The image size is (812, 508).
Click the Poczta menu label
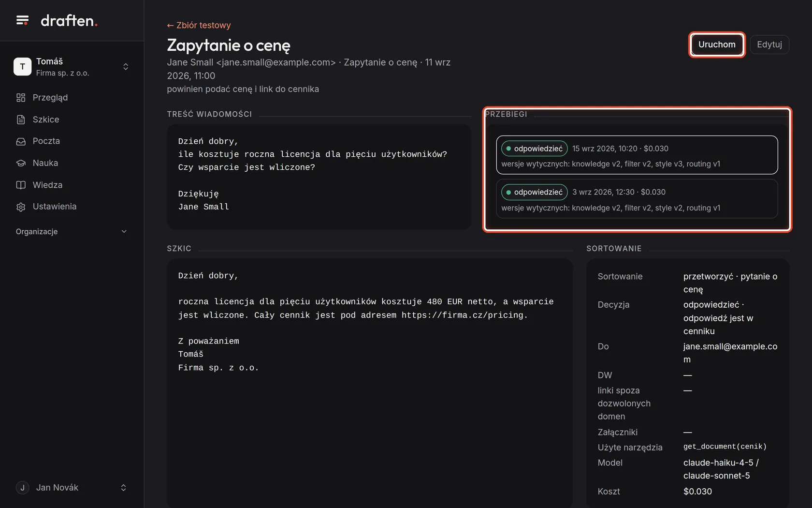tap(46, 141)
